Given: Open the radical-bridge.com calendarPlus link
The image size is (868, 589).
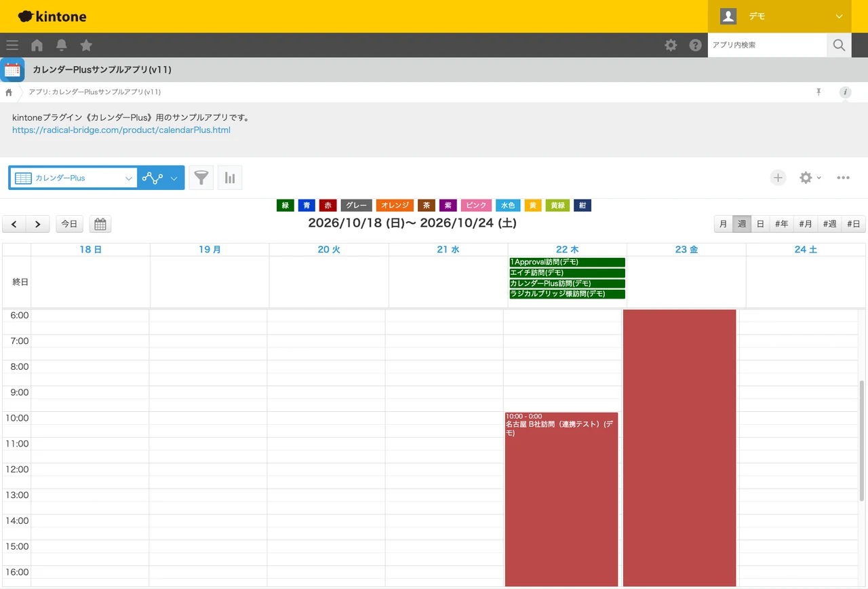Looking at the screenshot, I should pyautogui.click(x=121, y=130).
